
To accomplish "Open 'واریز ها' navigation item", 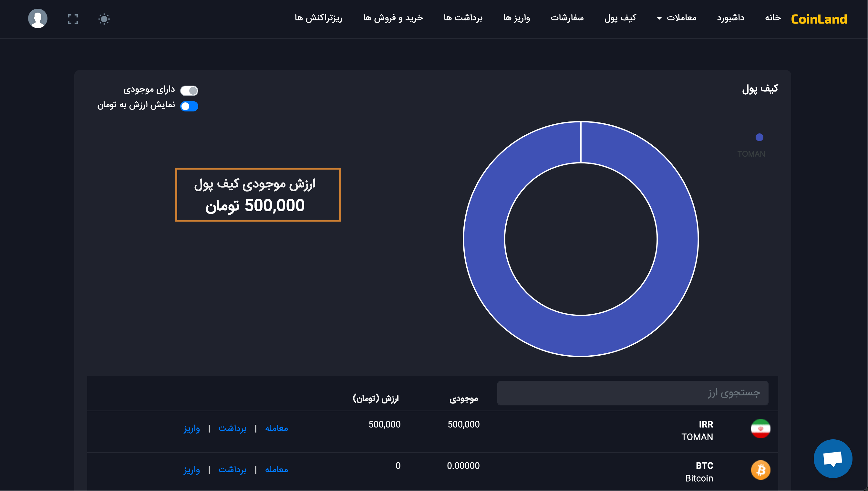I will point(516,18).
